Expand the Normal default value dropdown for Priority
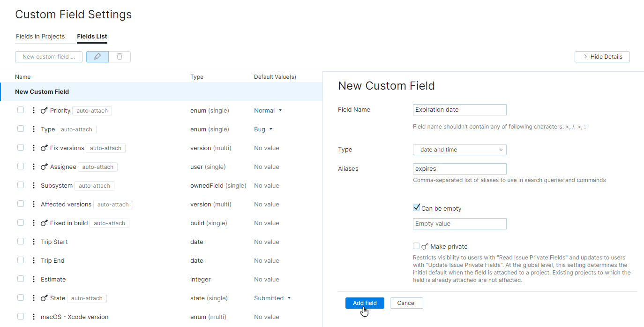 coord(269,111)
